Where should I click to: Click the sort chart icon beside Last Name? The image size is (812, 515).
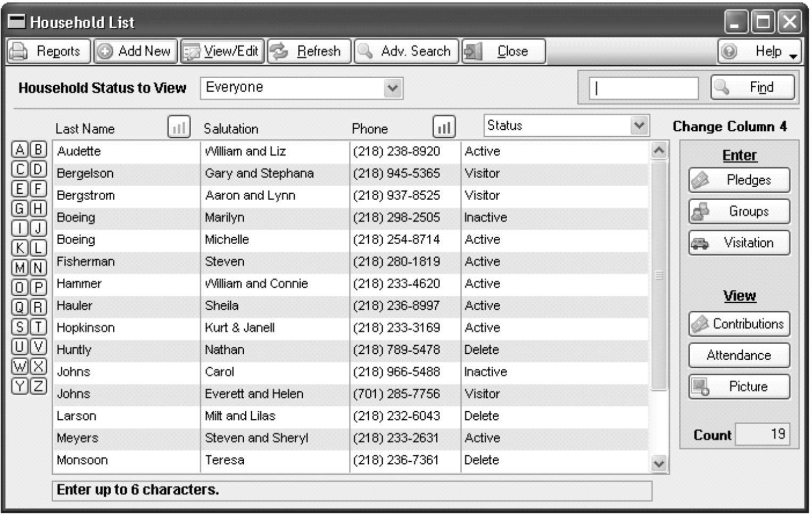(x=179, y=128)
